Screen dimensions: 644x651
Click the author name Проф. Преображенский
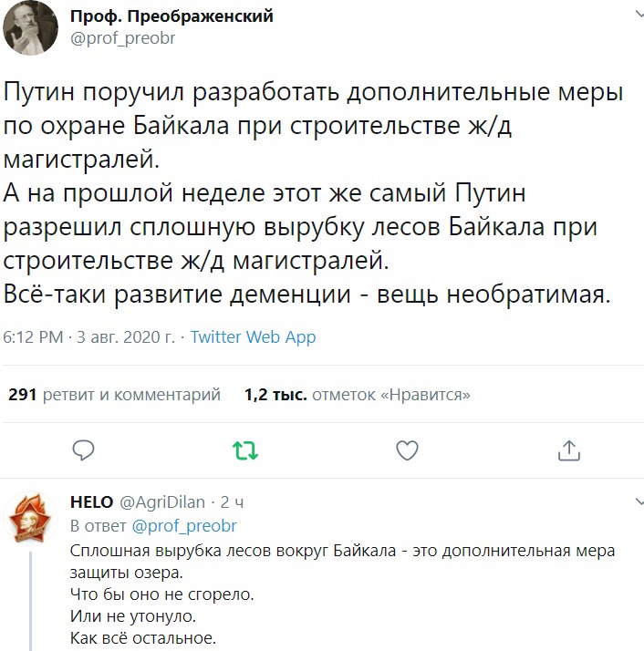click(x=171, y=16)
